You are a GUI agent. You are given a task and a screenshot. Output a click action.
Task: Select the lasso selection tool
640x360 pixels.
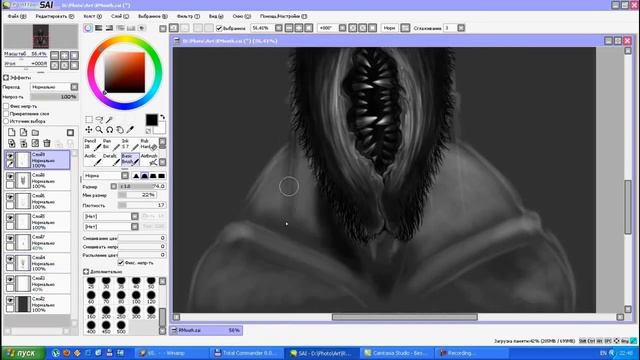click(99, 119)
